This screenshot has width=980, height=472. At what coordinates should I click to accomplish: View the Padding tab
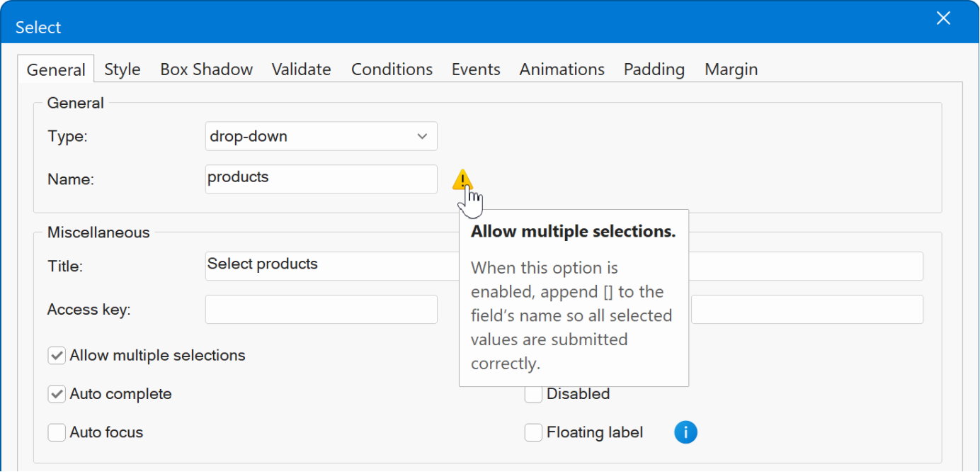(x=654, y=69)
